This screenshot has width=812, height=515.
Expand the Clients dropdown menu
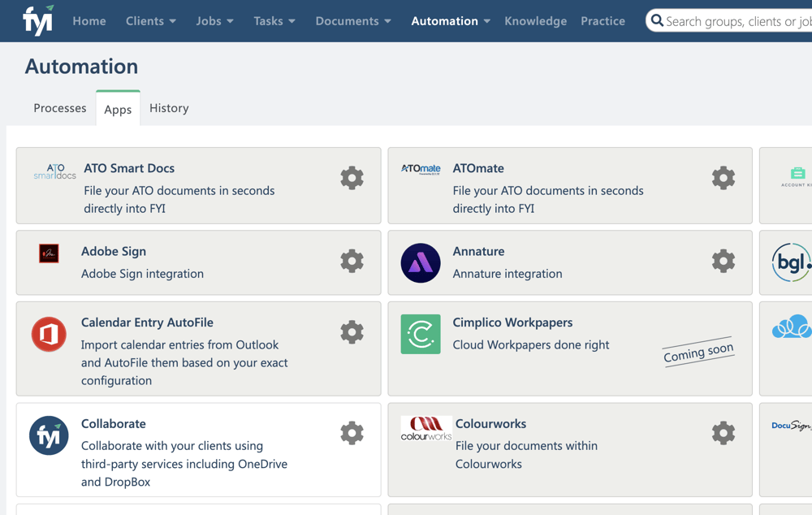point(151,21)
